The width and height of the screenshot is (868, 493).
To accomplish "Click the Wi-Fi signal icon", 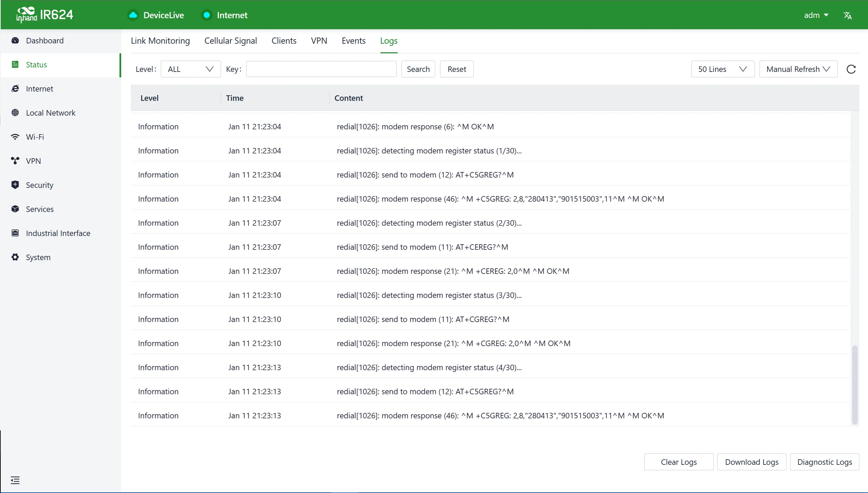I will point(15,137).
